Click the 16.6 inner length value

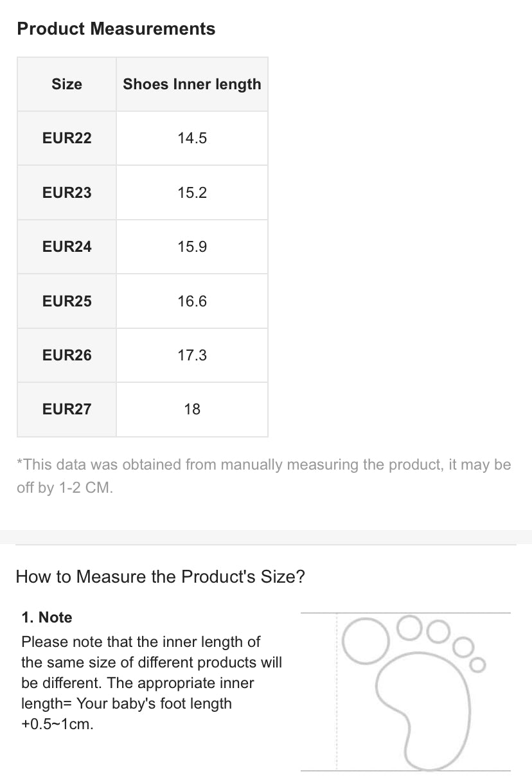click(192, 301)
